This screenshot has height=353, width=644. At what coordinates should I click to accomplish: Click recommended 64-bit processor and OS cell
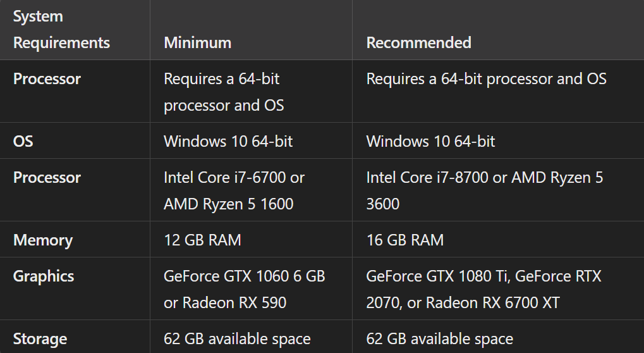tap(486, 79)
